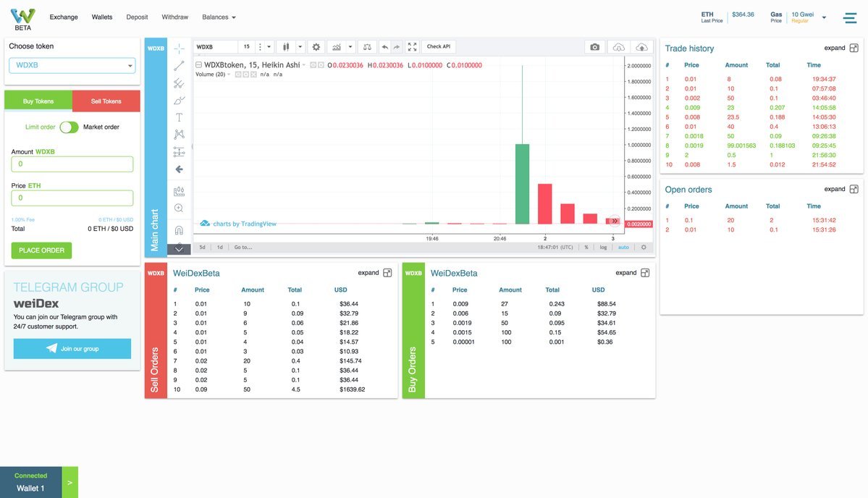868x498 pixels.
Task: Open the indicators chart icon
Action: (x=336, y=47)
